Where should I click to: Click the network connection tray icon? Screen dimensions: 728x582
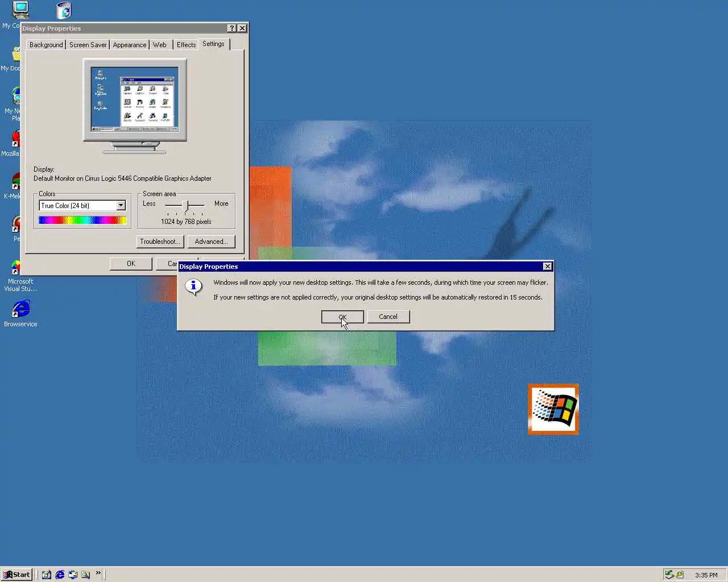669,575
